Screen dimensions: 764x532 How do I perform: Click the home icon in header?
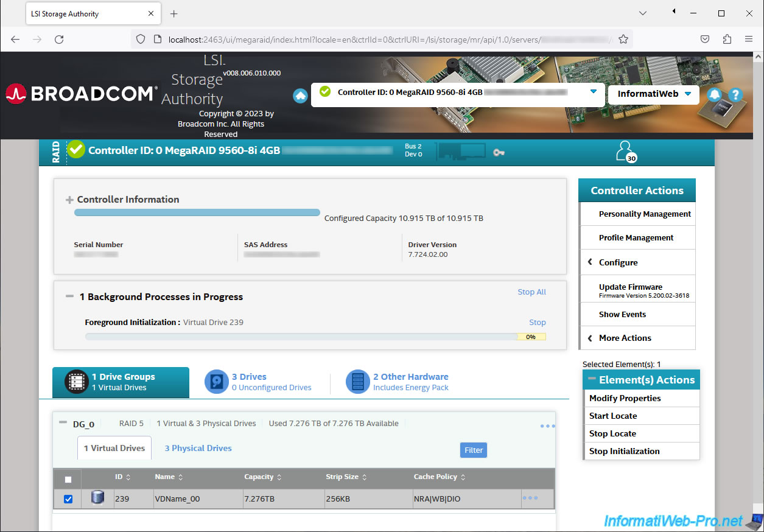click(x=300, y=96)
